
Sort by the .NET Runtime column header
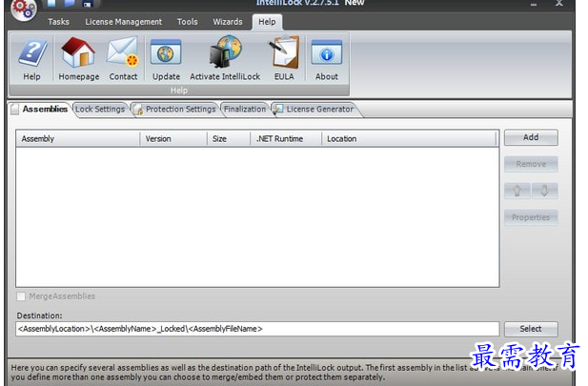(286, 139)
